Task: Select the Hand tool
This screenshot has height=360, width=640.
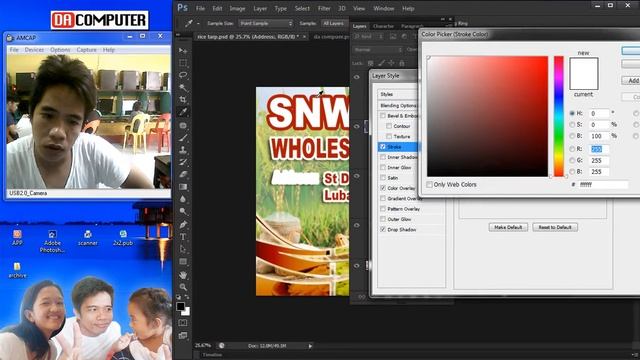Action: pos(183,275)
